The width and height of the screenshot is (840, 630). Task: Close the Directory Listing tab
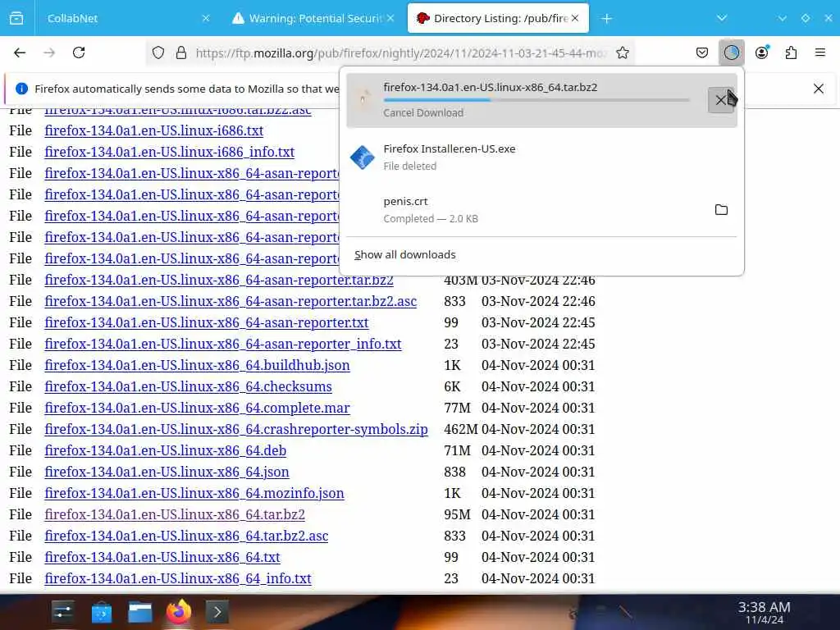click(x=575, y=18)
